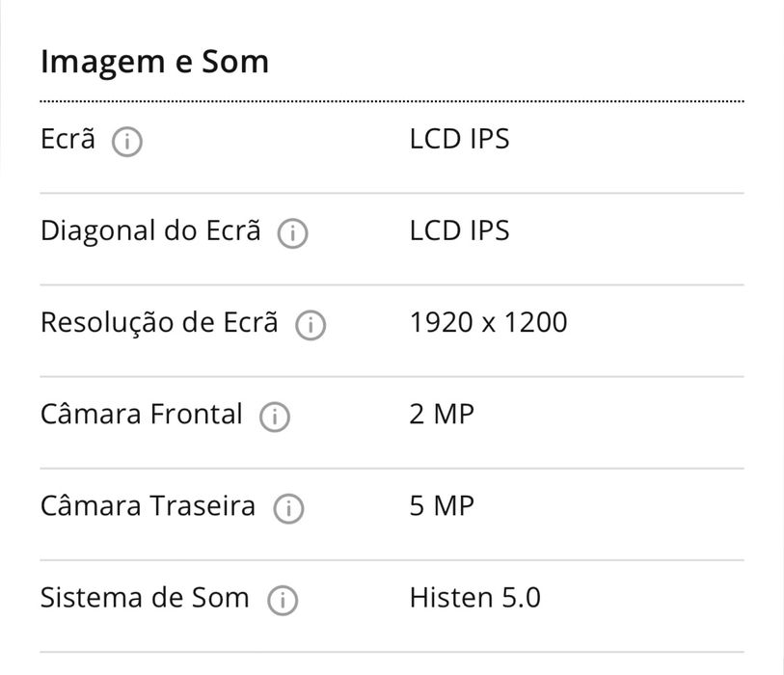
Task: Tap the Câmara Frontal info icon
Action: click(x=274, y=417)
